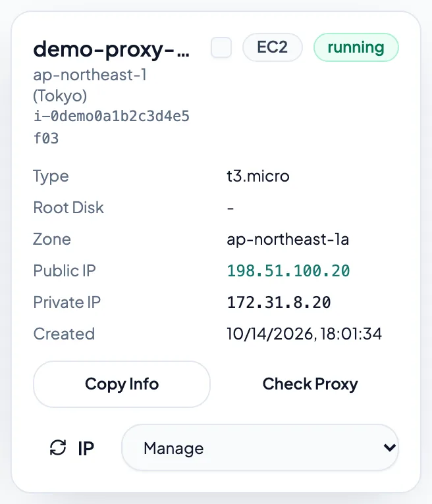Click the public IP 198.51.100.20

[288, 270]
